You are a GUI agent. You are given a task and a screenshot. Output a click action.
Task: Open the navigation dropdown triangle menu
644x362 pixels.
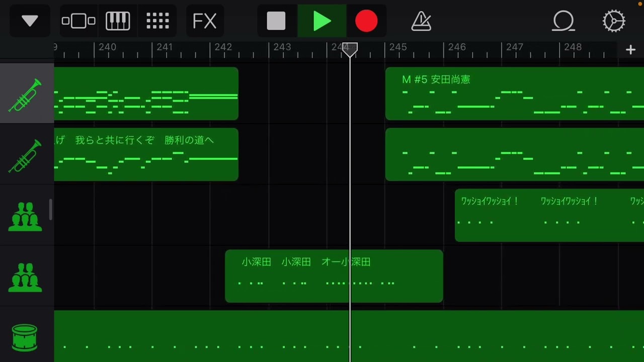30,21
